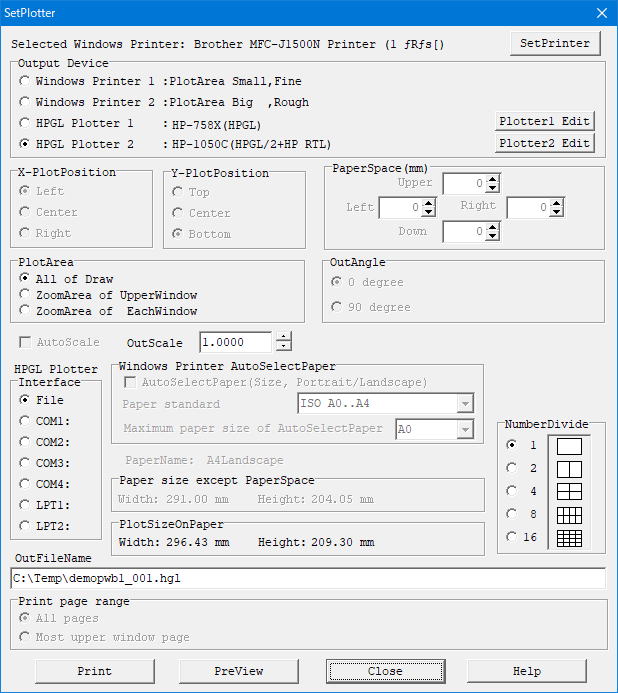Choose NumberDivide radio 2
Screen dimensions: 618x693
click(x=511, y=468)
